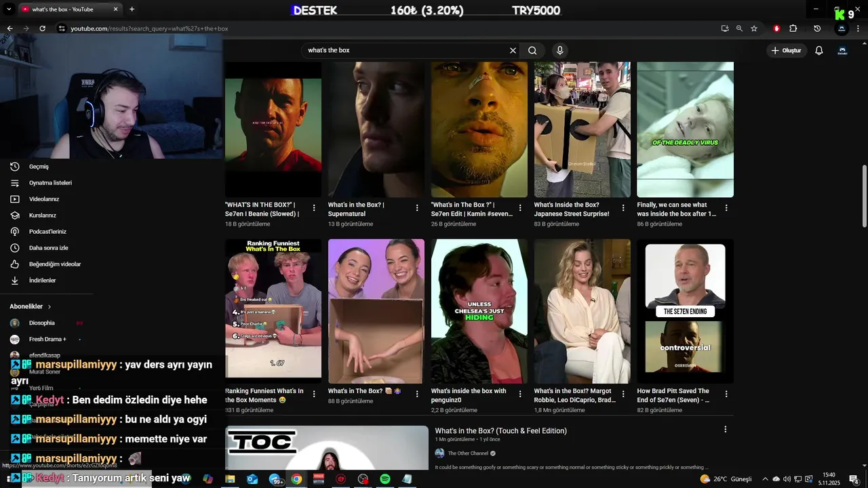
Task: Click the address bar URL
Action: (149, 28)
